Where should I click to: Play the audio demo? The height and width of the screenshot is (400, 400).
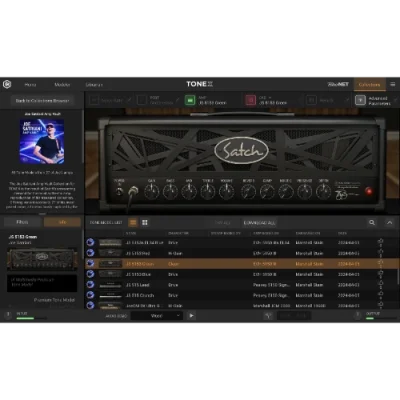tap(191, 315)
